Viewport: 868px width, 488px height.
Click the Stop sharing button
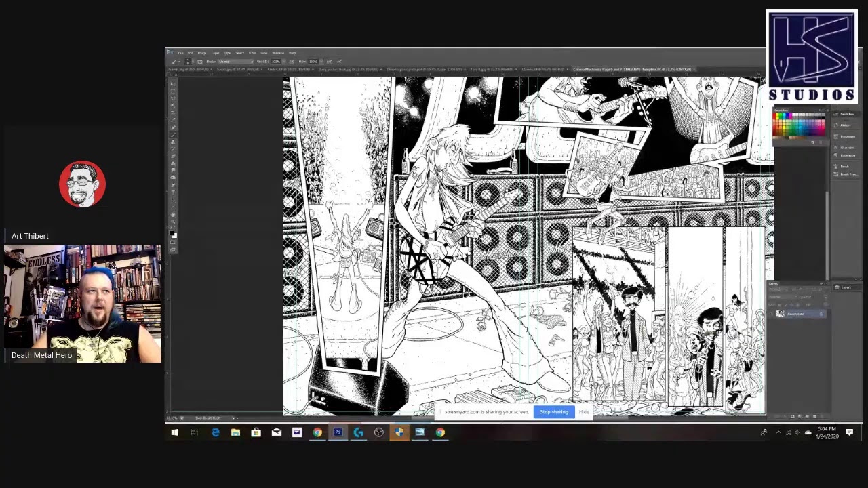click(554, 412)
